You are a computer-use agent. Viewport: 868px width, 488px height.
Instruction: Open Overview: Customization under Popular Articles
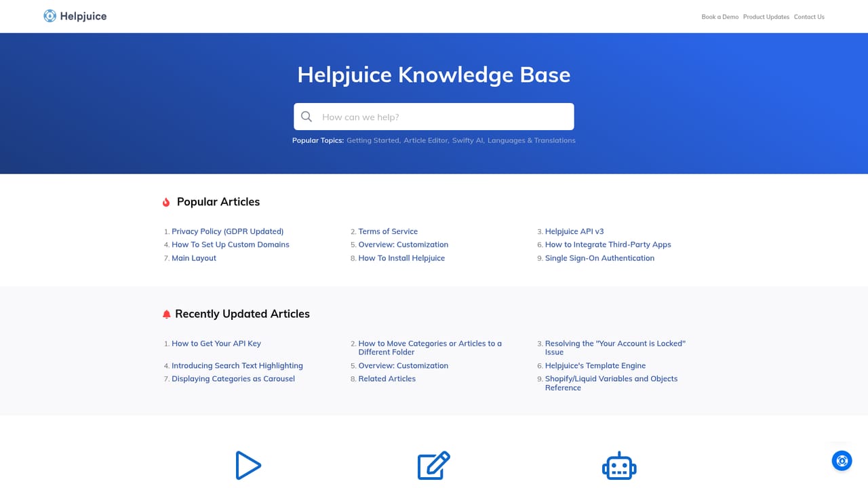coord(403,245)
